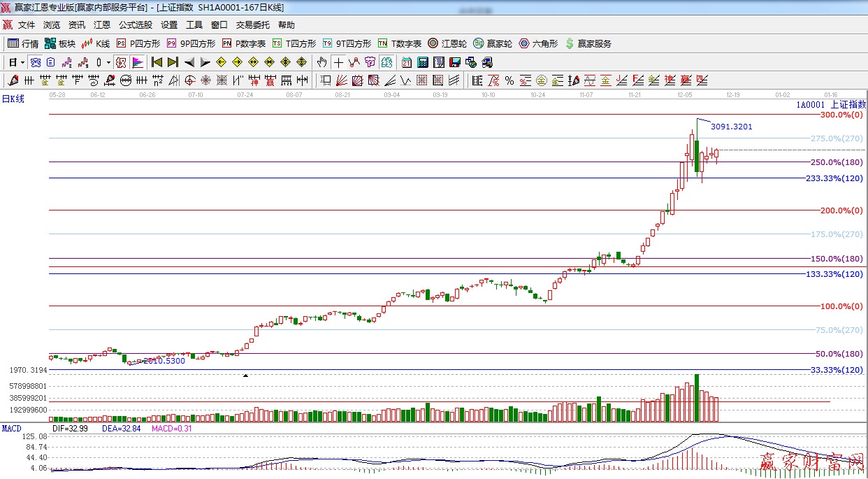Click the percent % drawing tool
868x479 pixels.
[x=509, y=80]
